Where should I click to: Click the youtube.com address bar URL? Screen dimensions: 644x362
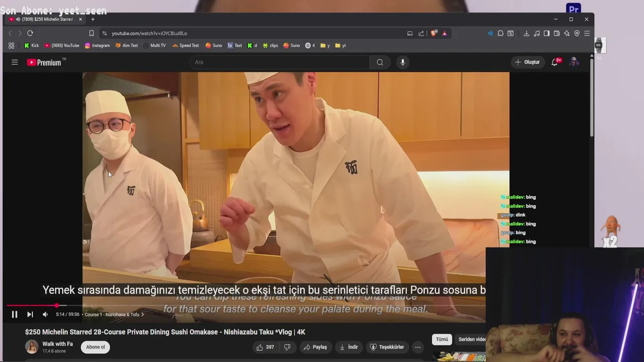149,33
